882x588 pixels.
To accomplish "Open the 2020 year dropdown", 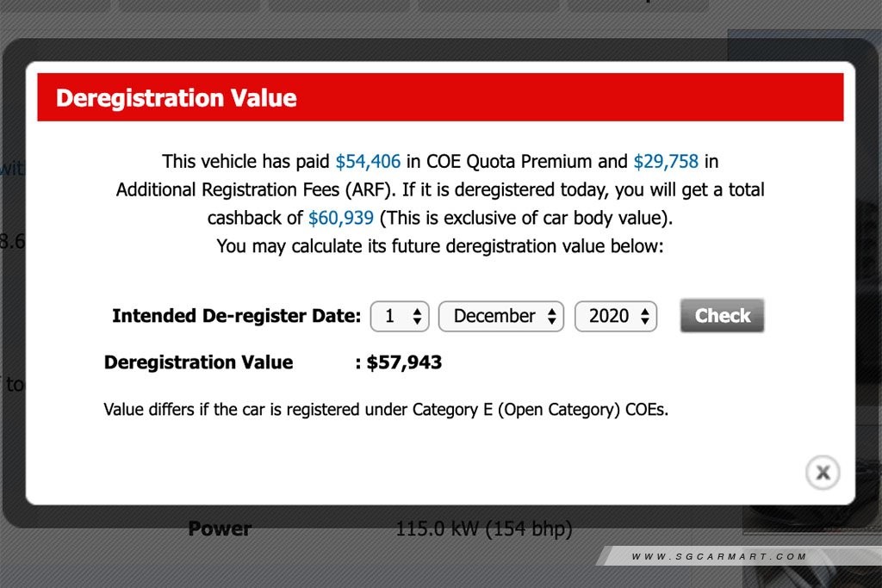I will (x=615, y=316).
